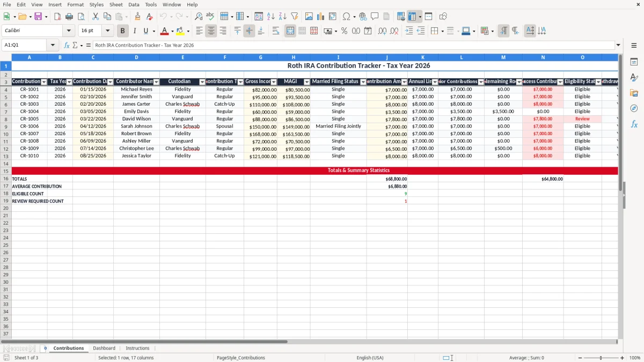Toggle Wrap Text
644x362 pixels.
point(276,31)
